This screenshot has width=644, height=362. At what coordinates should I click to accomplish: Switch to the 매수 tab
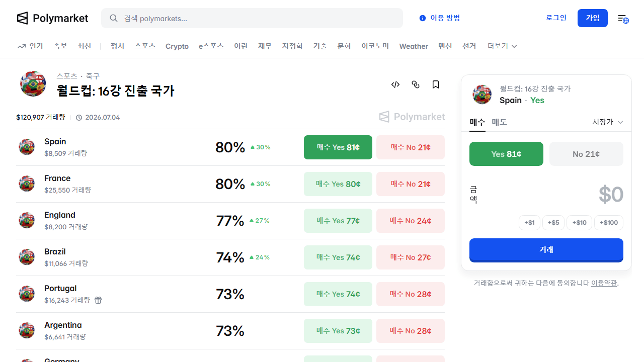click(x=477, y=122)
